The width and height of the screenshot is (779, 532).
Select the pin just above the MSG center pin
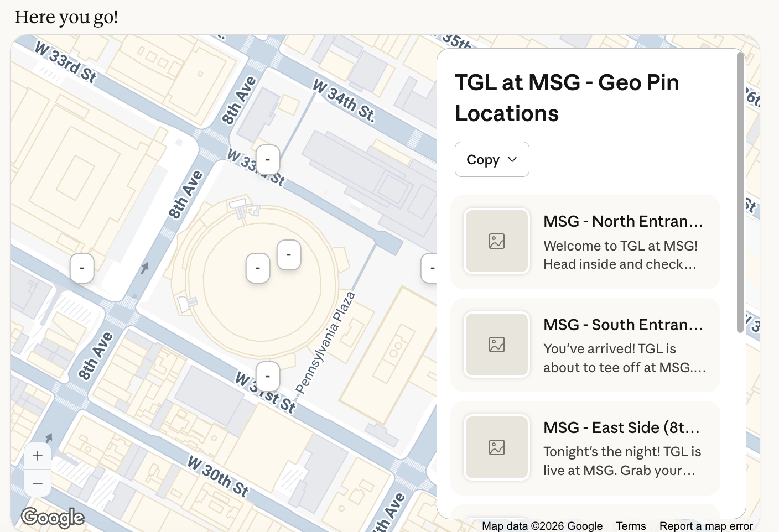[289, 254]
